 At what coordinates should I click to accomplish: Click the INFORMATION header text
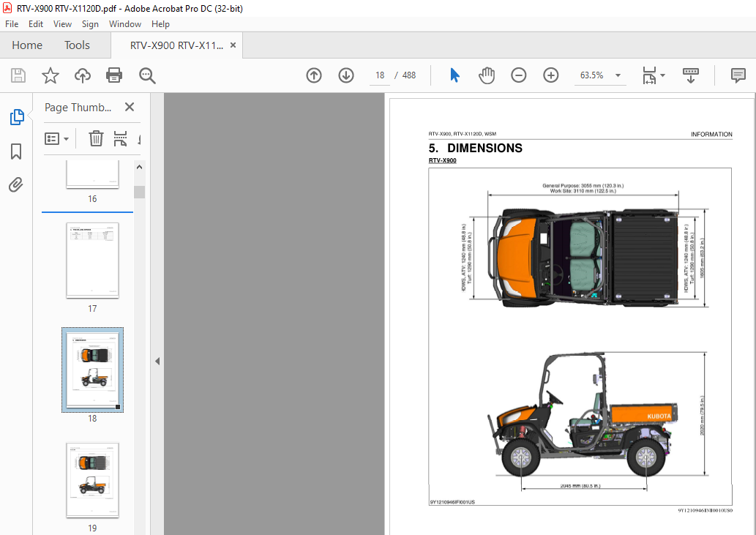(711, 135)
